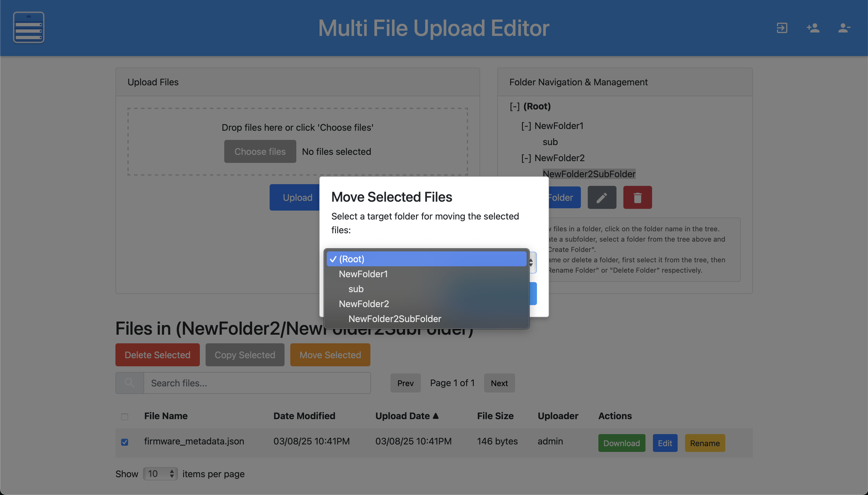Open the items per page dropdown
Viewport: 868px width, 495px height.
tap(160, 473)
